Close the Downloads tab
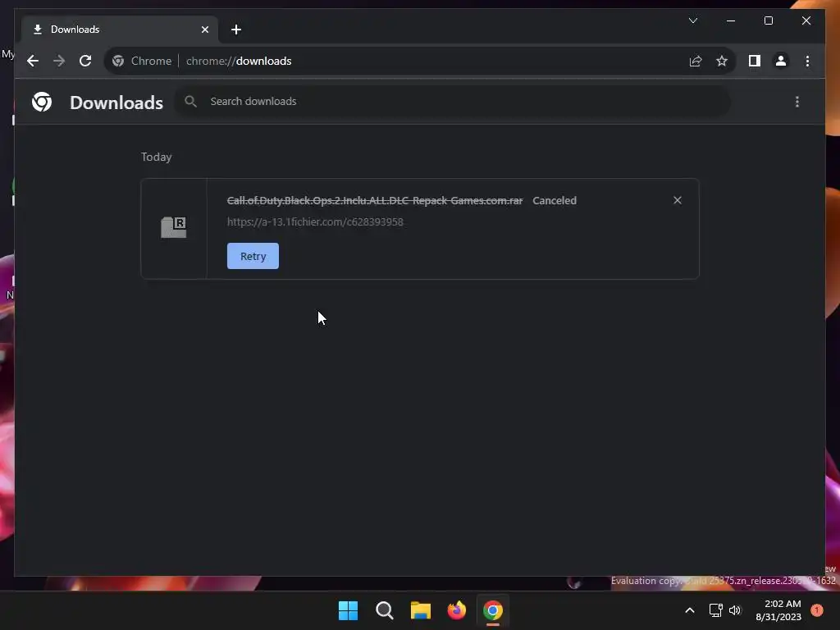The width and height of the screenshot is (840, 630). (204, 30)
